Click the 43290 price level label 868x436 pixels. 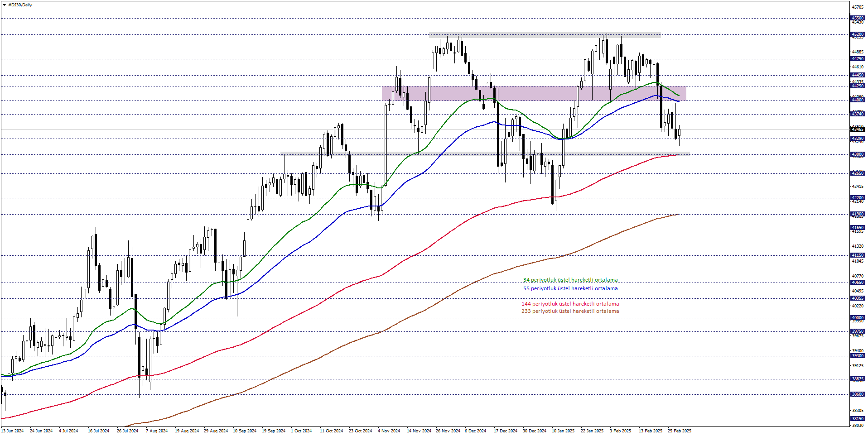(x=858, y=139)
